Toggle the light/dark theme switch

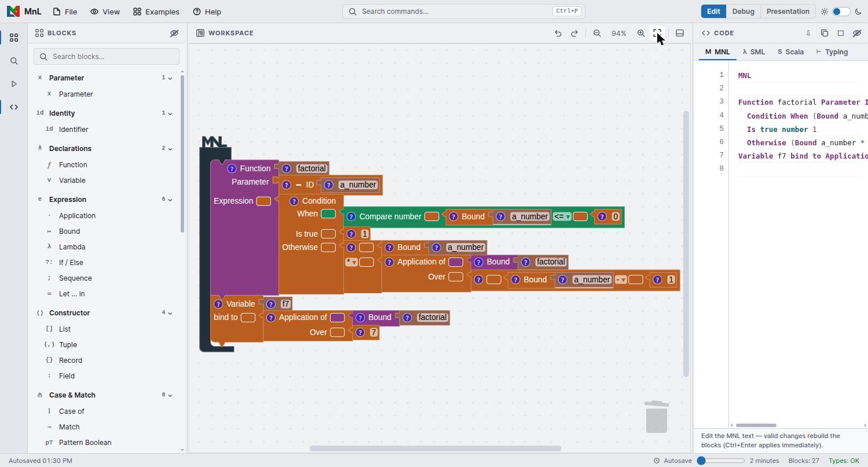pyautogui.click(x=841, y=12)
